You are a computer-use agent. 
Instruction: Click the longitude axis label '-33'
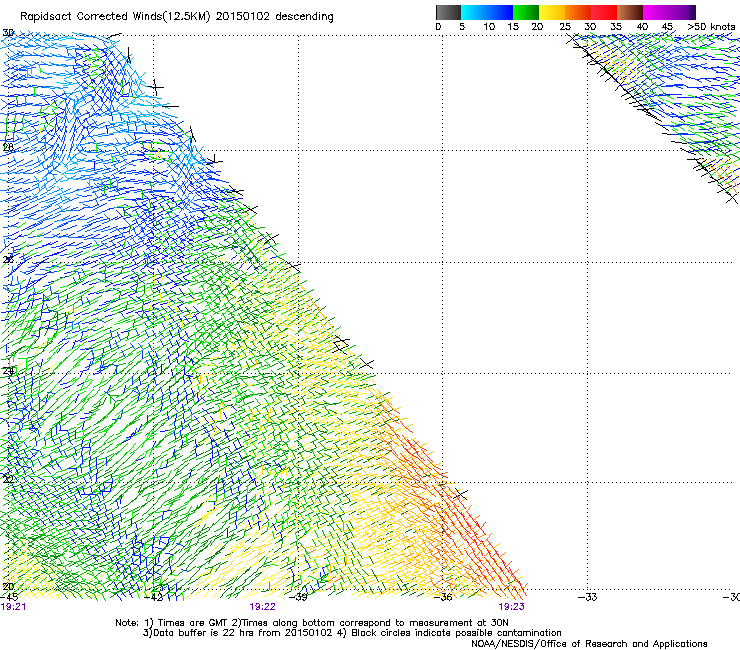587,597
